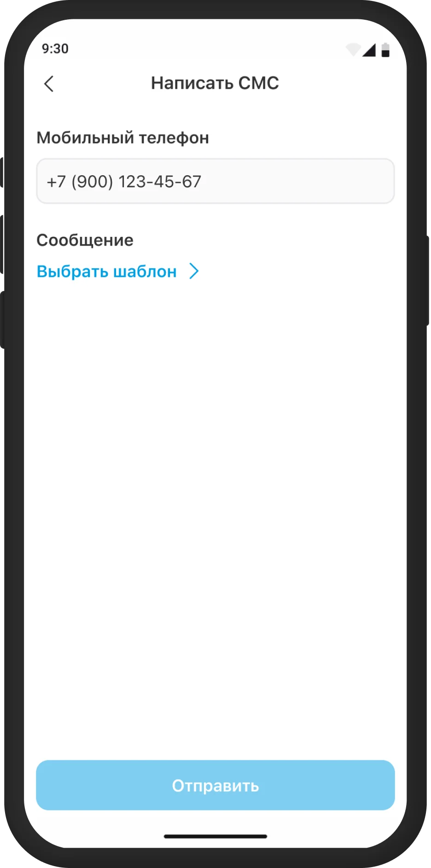Click the Сообщение section heading

tap(85, 240)
